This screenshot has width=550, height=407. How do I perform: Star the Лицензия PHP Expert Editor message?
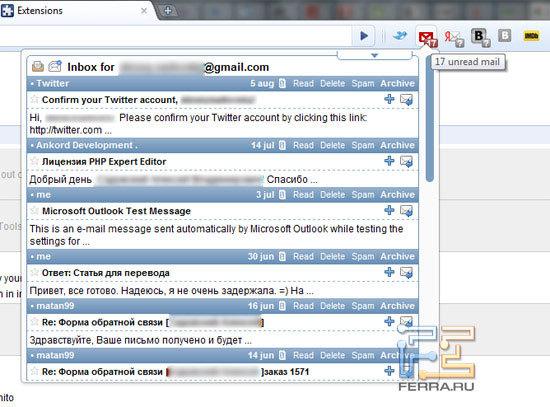click(x=34, y=161)
